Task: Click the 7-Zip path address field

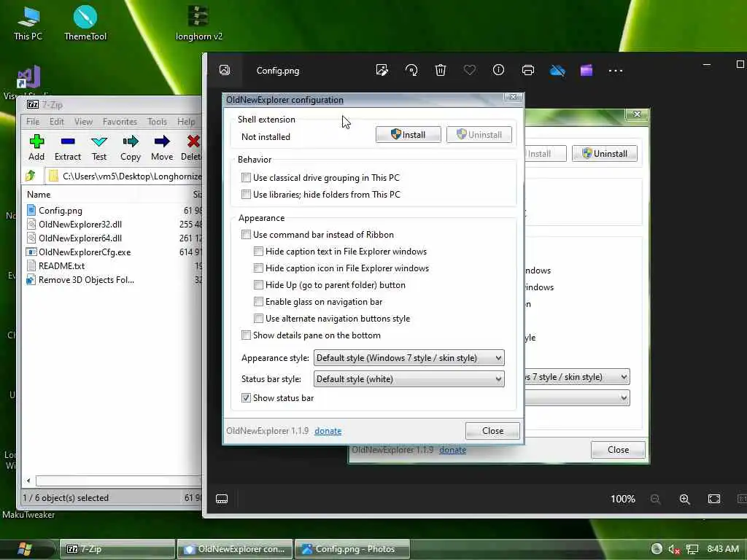Action: click(124, 176)
